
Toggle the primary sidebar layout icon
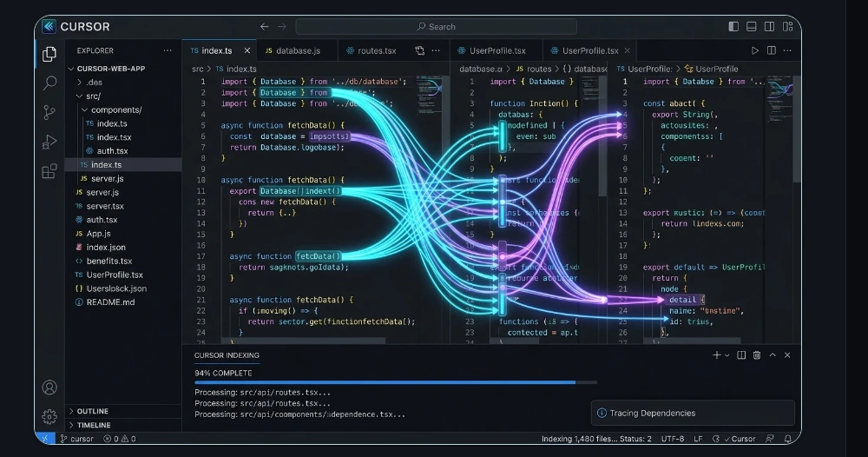point(733,27)
